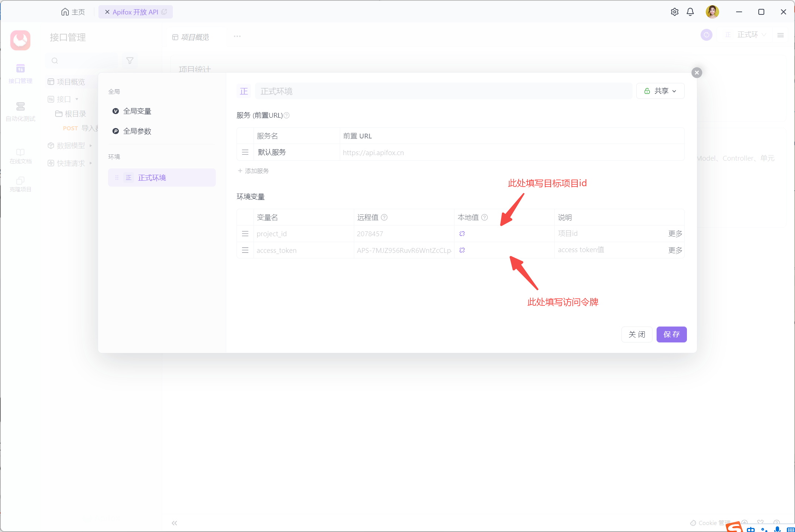Click drag handle of project_id row
Screen dimensions: 795x532
[245, 234]
